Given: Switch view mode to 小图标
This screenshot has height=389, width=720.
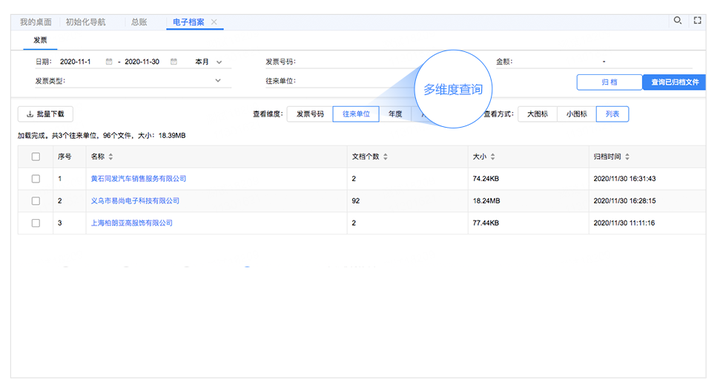Looking at the screenshot, I should [576, 114].
